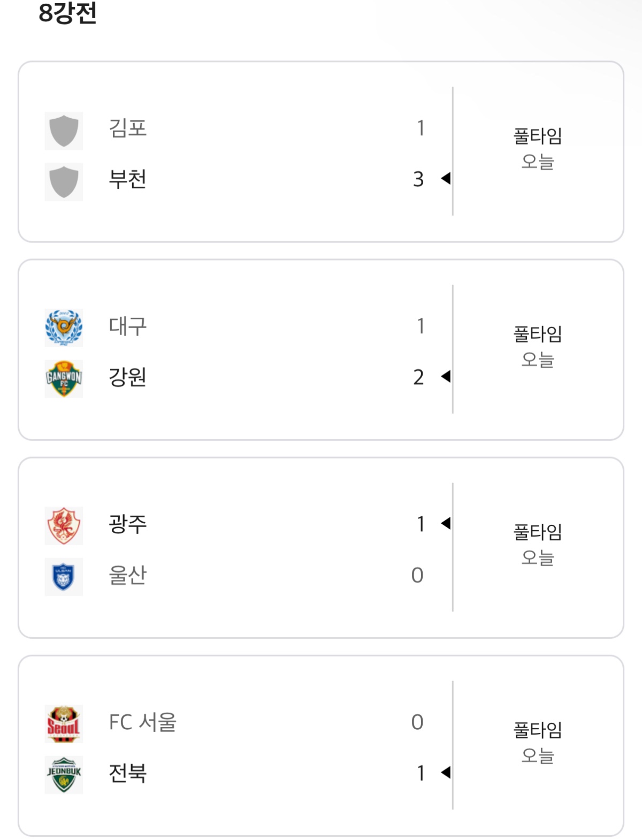The image size is (642, 840).
Task: Click 풀타임 status of 광주 vs 울산 match
Action: [538, 532]
